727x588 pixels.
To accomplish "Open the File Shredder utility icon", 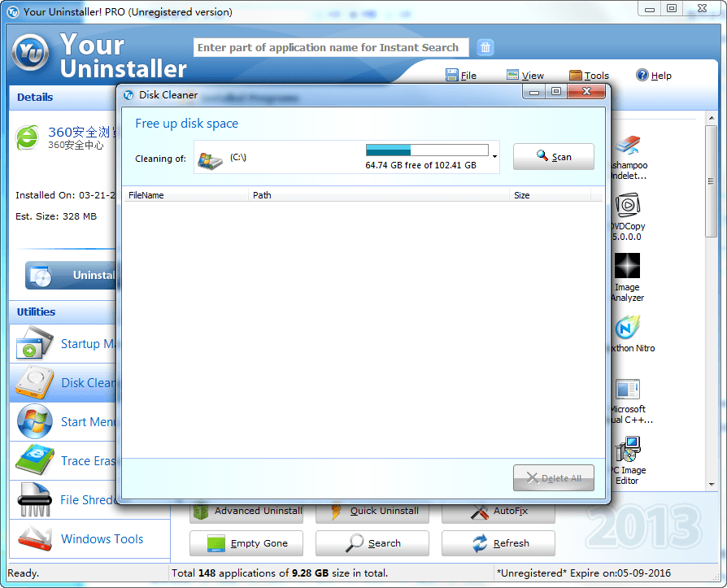I will coord(34,499).
